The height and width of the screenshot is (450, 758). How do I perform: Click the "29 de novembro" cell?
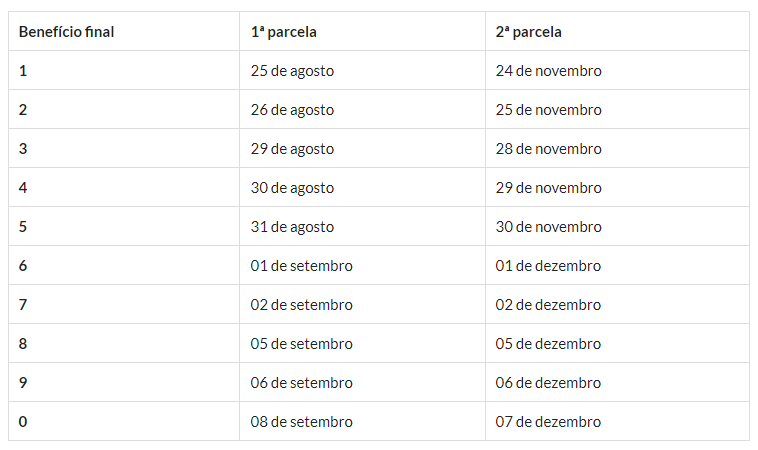(x=549, y=188)
